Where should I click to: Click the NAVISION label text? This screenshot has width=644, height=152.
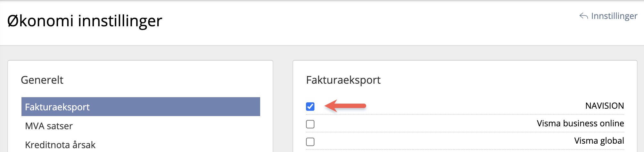point(604,106)
